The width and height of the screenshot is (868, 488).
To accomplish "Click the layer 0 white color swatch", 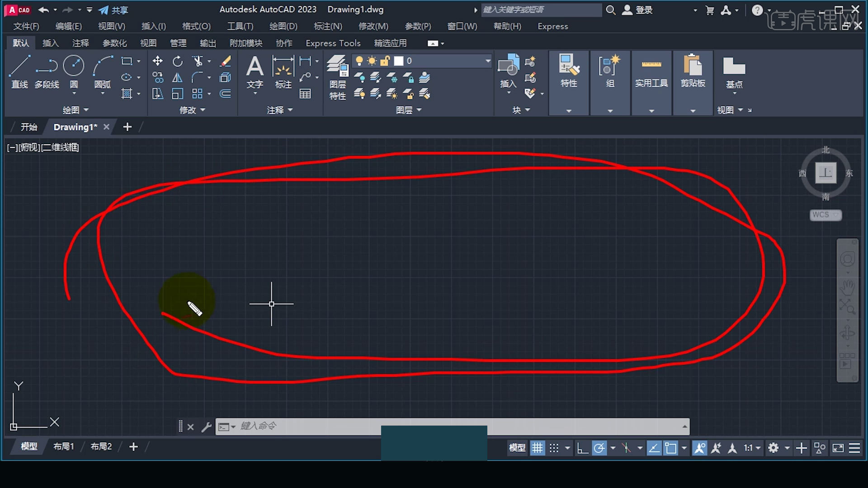I will pos(399,61).
